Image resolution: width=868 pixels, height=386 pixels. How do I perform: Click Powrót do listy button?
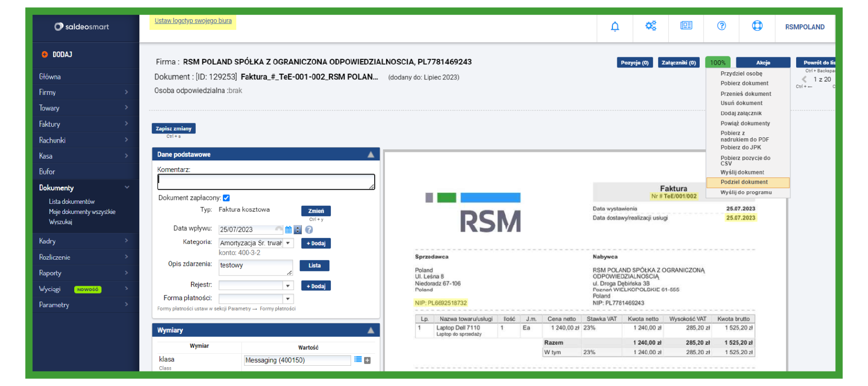816,63
